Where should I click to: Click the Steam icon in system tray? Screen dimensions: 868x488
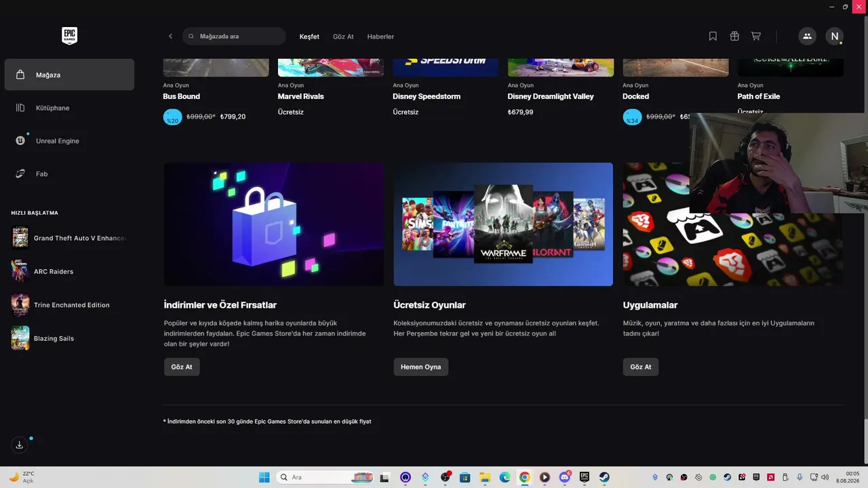pyautogui.click(x=727, y=477)
